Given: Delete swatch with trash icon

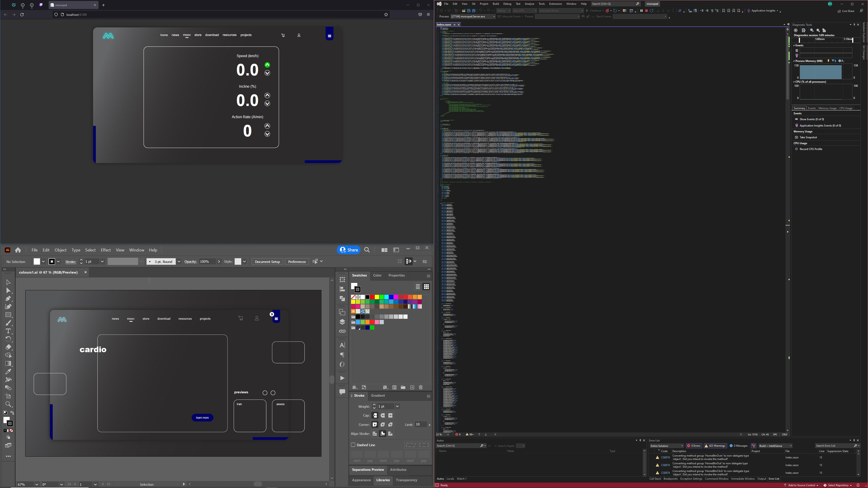Looking at the screenshot, I should (x=420, y=387).
